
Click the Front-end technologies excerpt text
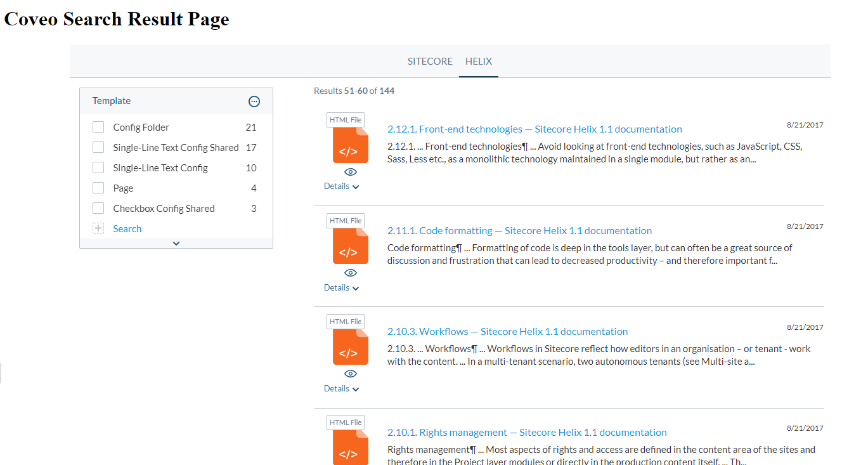tap(595, 153)
